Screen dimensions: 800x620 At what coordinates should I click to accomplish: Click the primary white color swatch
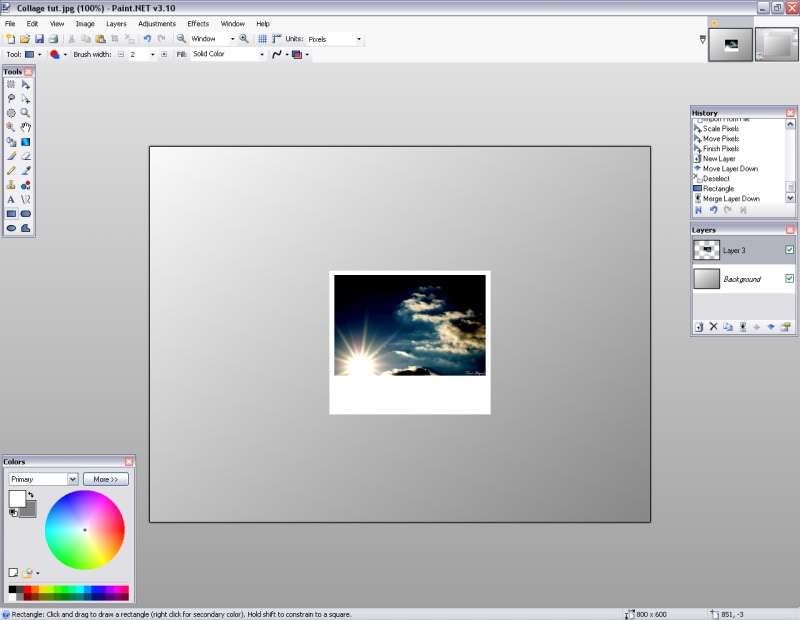point(17,499)
